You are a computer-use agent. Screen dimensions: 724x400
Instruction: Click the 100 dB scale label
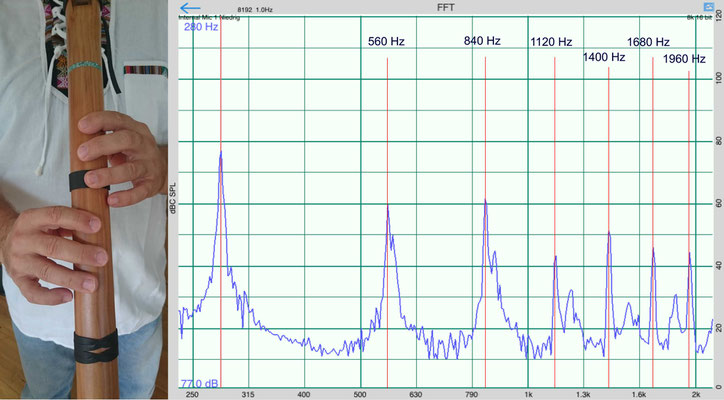click(718, 78)
